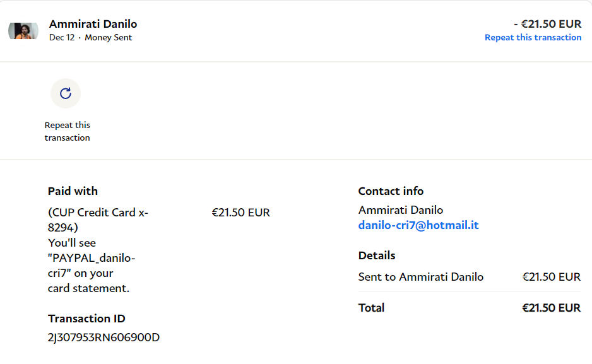Click the "Repeat this transaction" label under the icon
592x364 pixels.
(67, 131)
